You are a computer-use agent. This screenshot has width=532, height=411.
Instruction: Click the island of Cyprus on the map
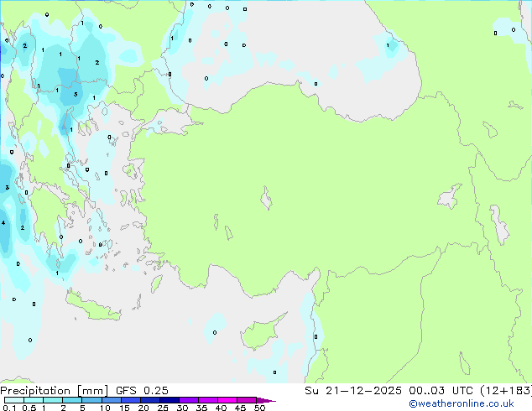coord(263,335)
